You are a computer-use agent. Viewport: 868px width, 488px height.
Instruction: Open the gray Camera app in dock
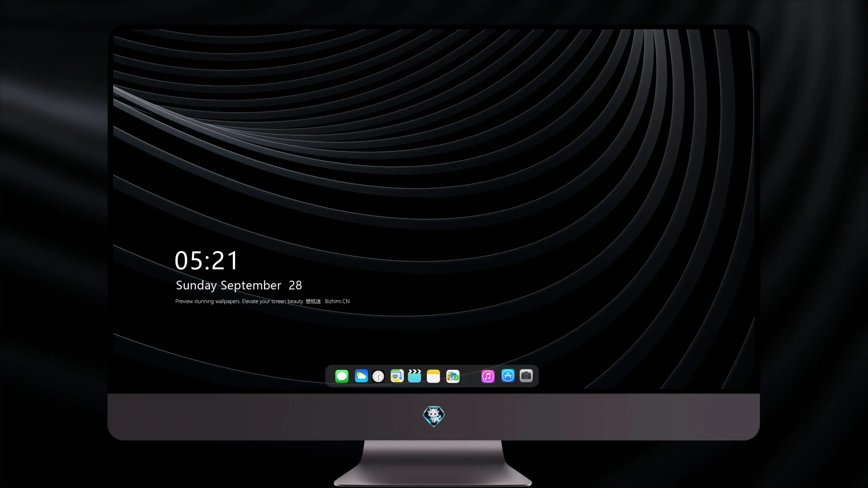pyautogui.click(x=526, y=376)
